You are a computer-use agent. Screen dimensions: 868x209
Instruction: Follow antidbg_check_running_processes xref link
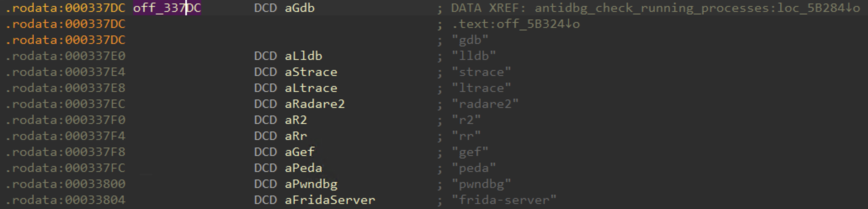coord(697,8)
